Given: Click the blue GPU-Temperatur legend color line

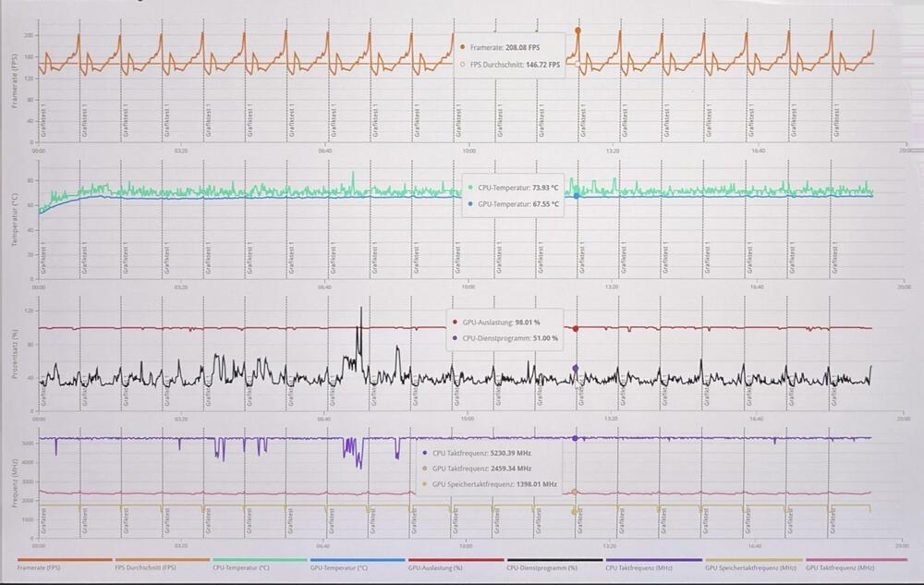Looking at the screenshot, I should (358, 559).
